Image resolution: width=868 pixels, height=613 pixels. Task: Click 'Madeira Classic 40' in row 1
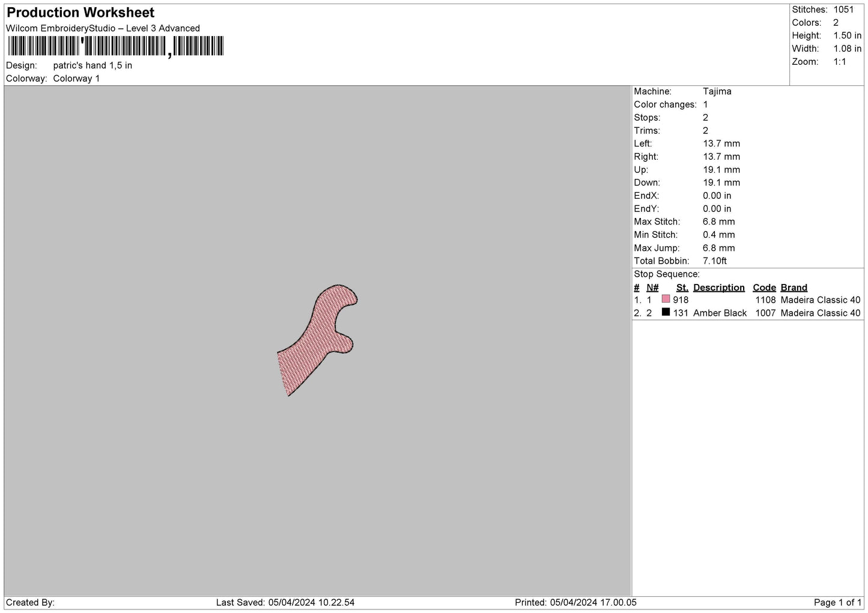coord(821,300)
